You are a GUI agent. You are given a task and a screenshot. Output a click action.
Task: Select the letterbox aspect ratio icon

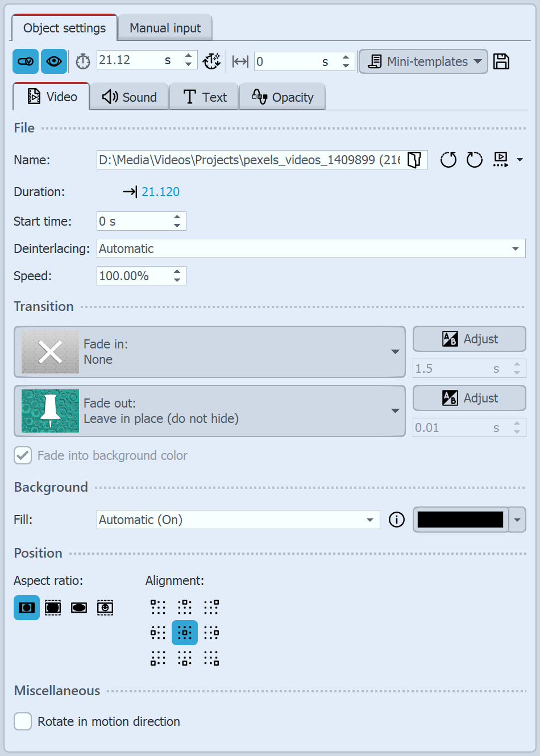(79, 608)
